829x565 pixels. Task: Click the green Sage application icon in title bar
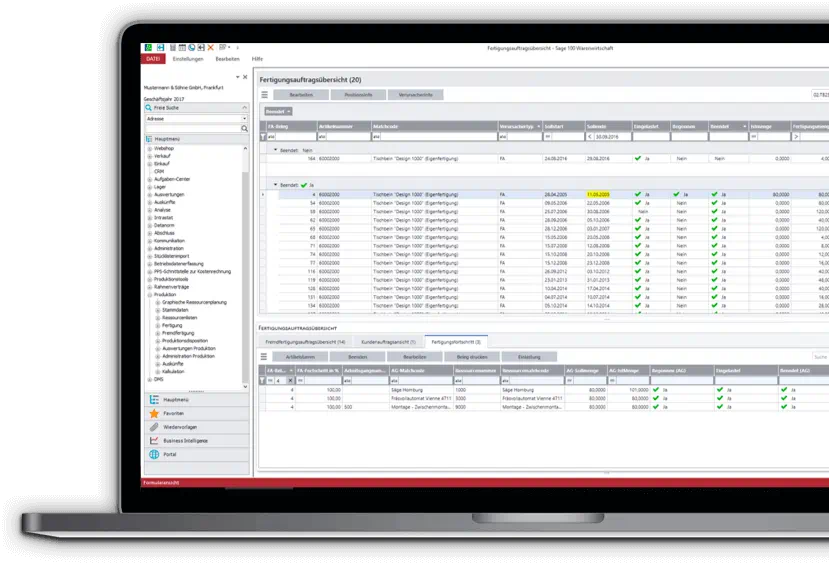coord(149,48)
